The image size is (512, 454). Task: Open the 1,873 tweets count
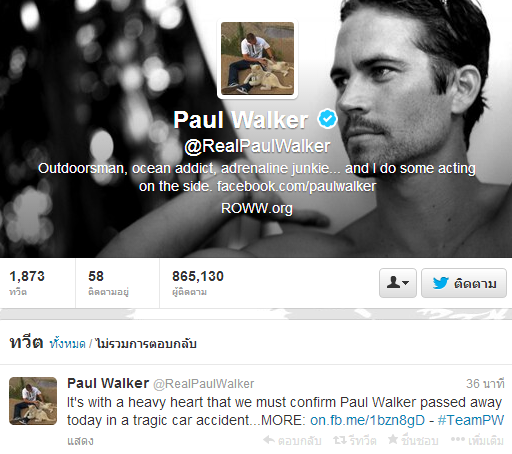[x=27, y=283]
